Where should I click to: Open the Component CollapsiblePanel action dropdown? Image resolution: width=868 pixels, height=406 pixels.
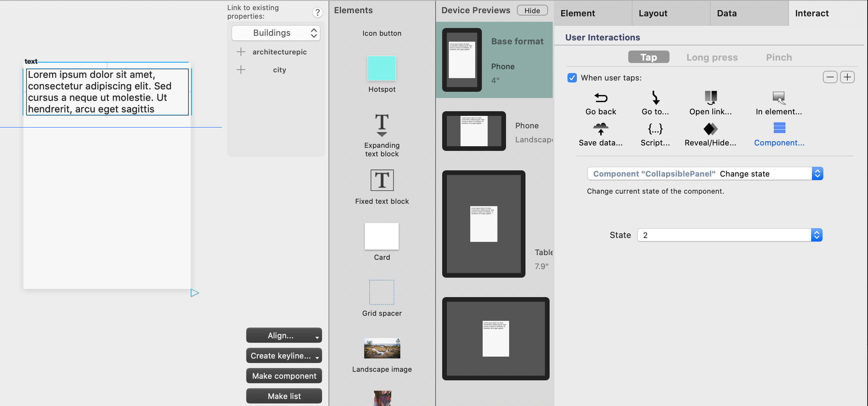coord(705,173)
